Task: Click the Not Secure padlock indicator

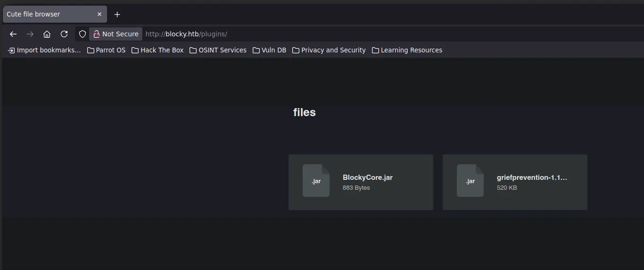Action: pyautogui.click(x=116, y=34)
